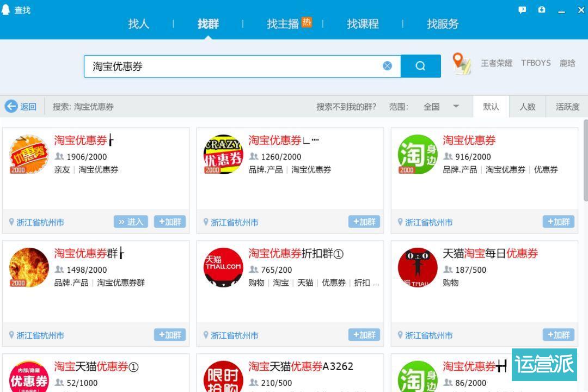Image resolution: width=588 pixels, height=392 pixels.
Task: Click 进入 button on the 1906/2000 group
Action: tap(131, 222)
